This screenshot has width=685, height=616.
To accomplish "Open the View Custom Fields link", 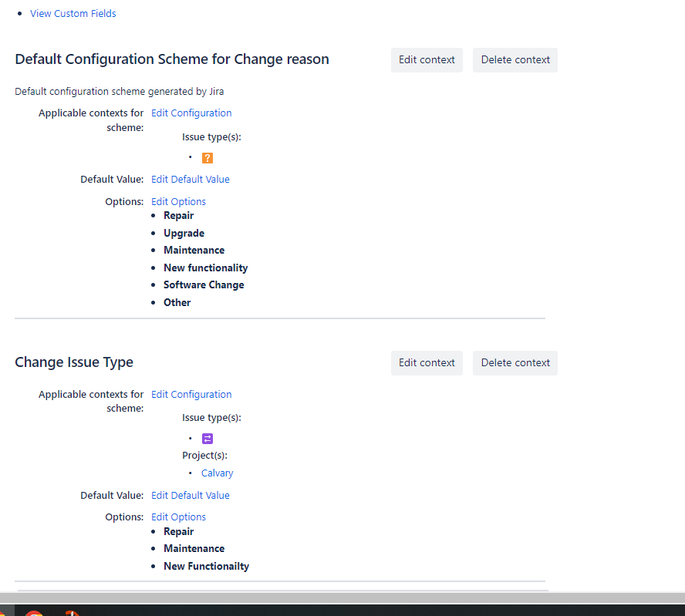I will [x=73, y=14].
